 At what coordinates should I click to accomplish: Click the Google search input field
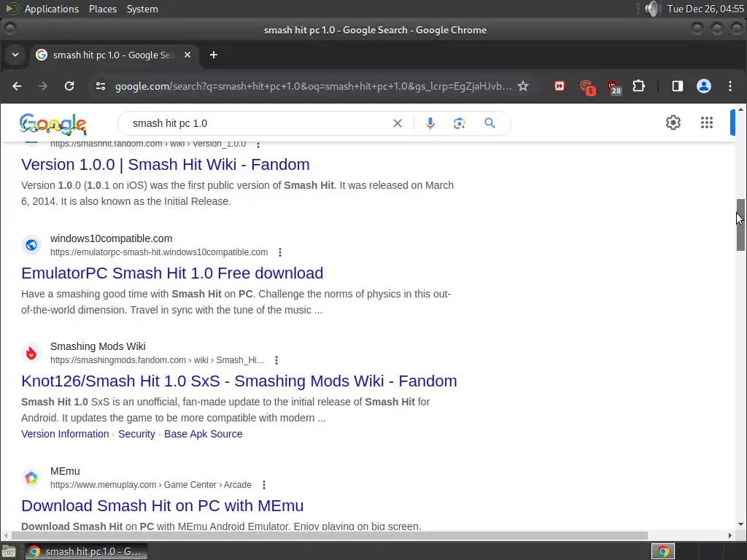(258, 123)
